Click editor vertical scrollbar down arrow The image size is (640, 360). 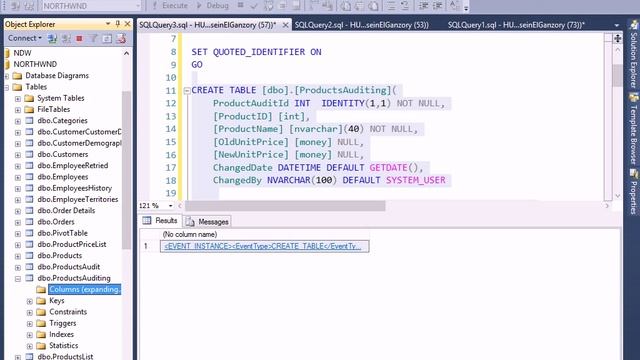tap(618, 196)
